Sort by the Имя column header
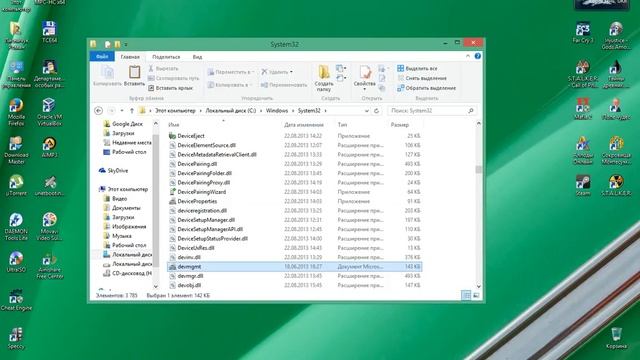 174,124
